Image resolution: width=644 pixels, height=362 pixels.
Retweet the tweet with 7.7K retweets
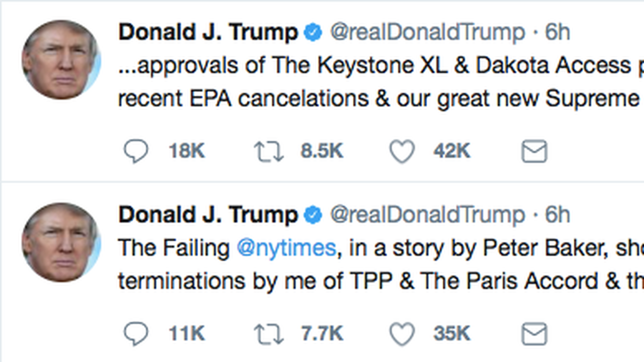(269, 334)
